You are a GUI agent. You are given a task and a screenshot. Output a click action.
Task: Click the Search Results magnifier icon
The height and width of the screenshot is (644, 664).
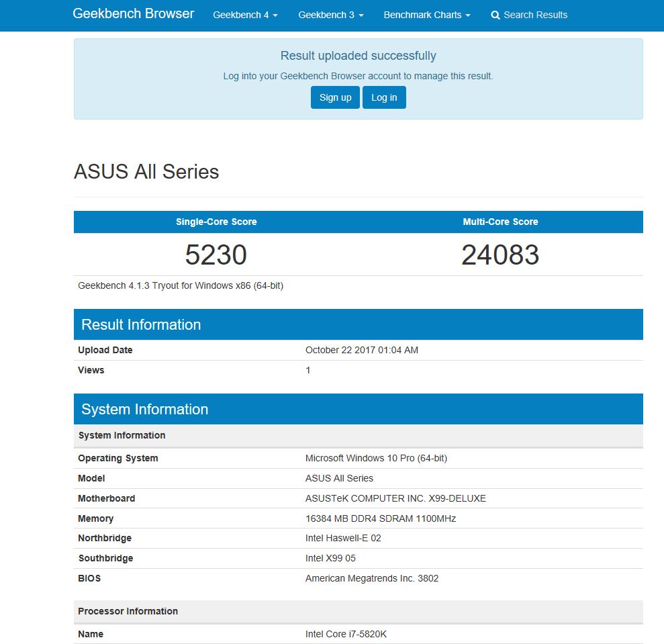(495, 15)
